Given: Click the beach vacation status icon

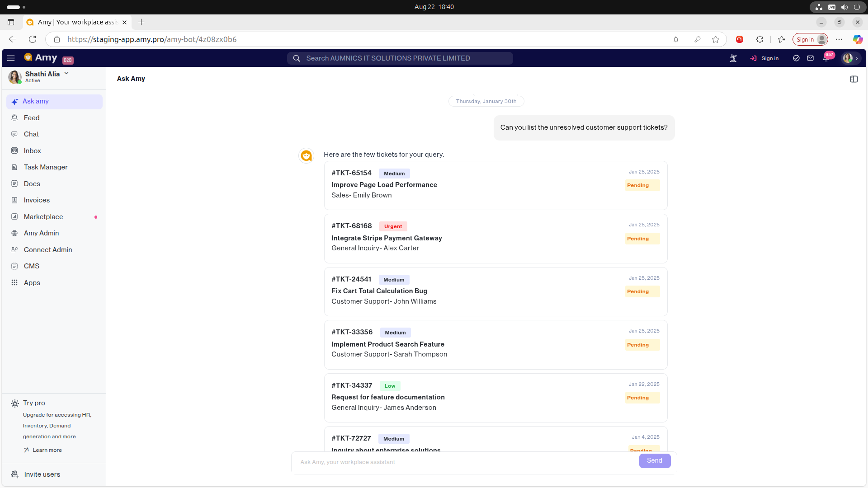Looking at the screenshot, I should (x=733, y=58).
